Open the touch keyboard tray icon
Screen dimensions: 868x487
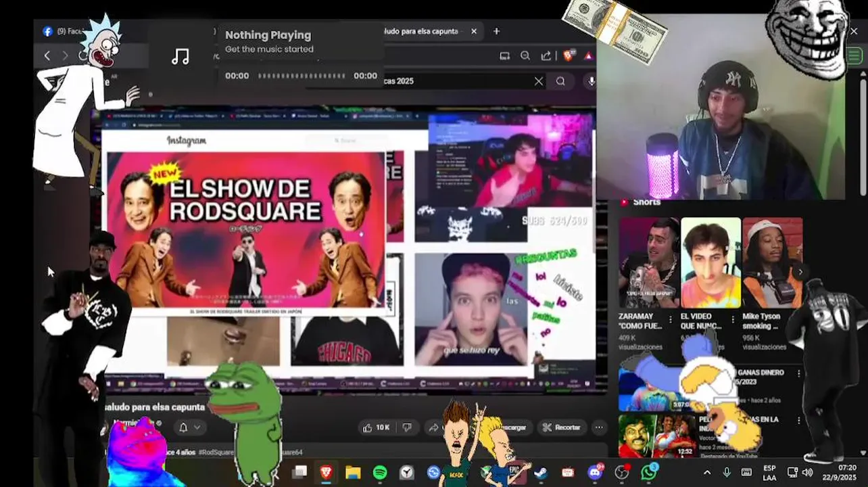pyautogui.click(x=746, y=472)
